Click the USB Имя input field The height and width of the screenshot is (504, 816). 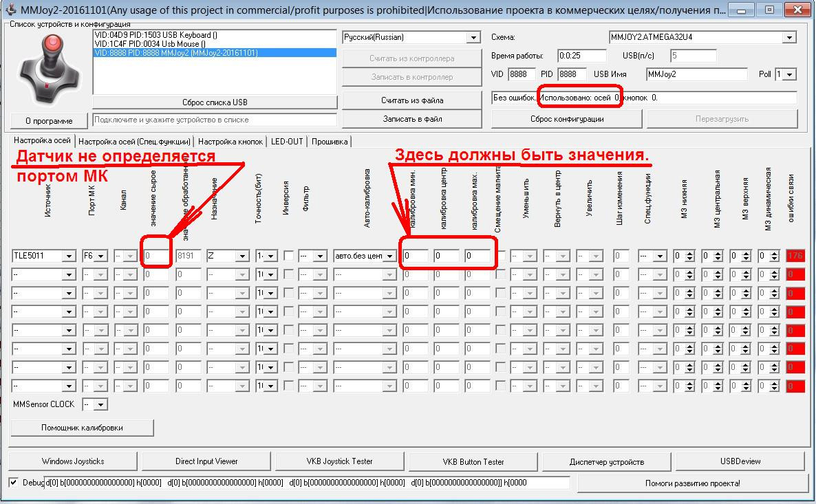pyautogui.click(x=696, y=74)
